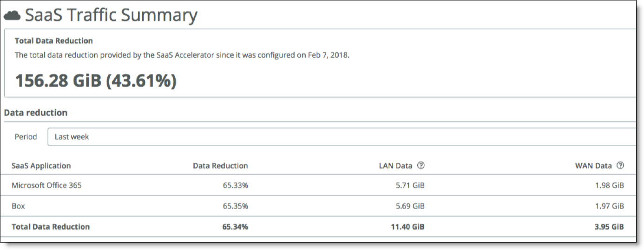
Task: Select the Box application row
Action: click(x=320, y=206)
